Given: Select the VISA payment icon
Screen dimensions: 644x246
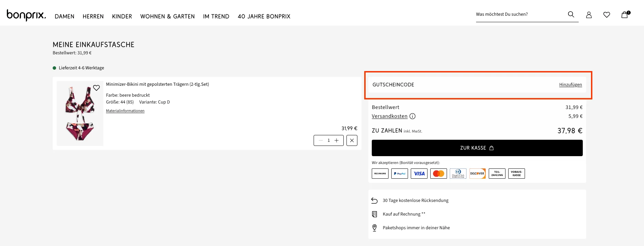Looking at the screenshot, I should pos(419,174).
